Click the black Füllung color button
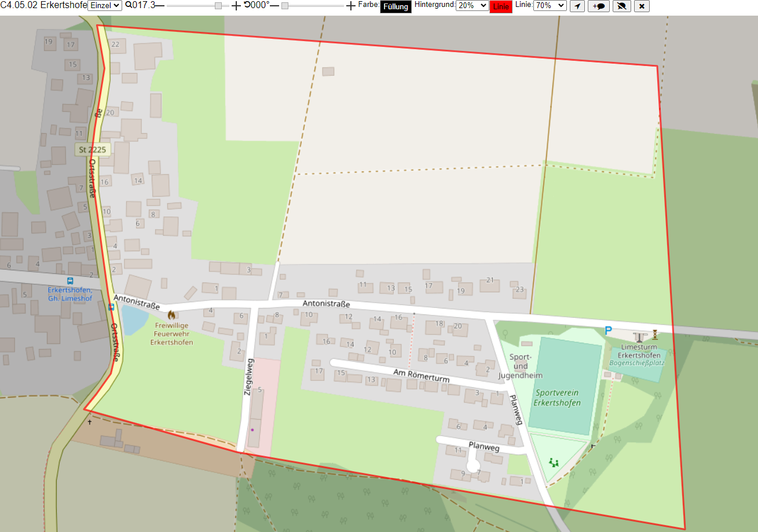 coord(396,6)
